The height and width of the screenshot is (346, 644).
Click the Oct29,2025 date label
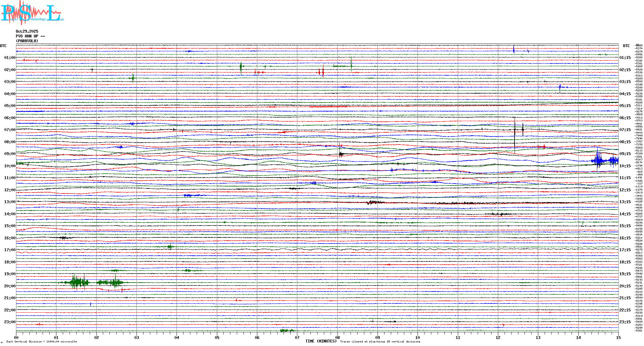pos(27,31)
